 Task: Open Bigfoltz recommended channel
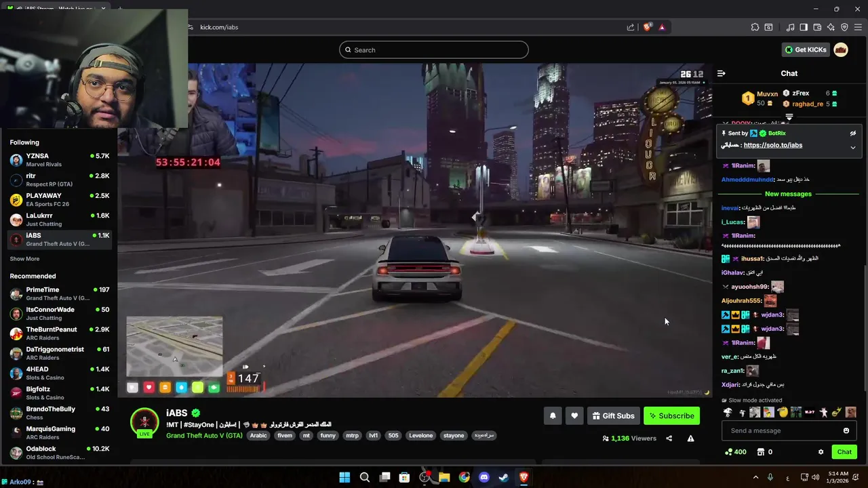(x=60, y=393)
